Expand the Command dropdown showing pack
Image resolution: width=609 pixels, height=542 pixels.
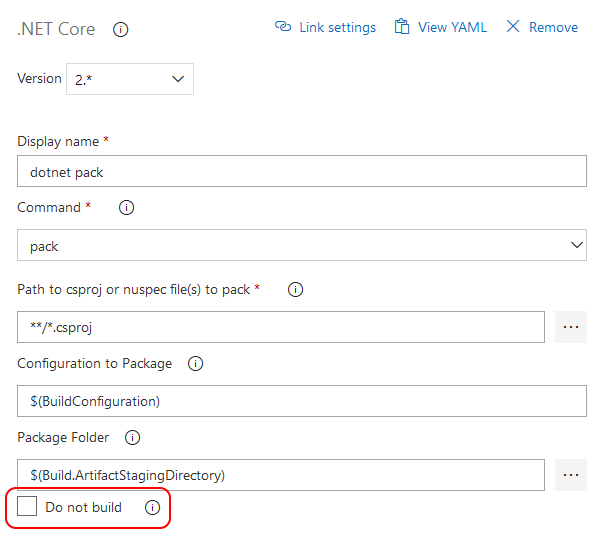coord(302,245)
